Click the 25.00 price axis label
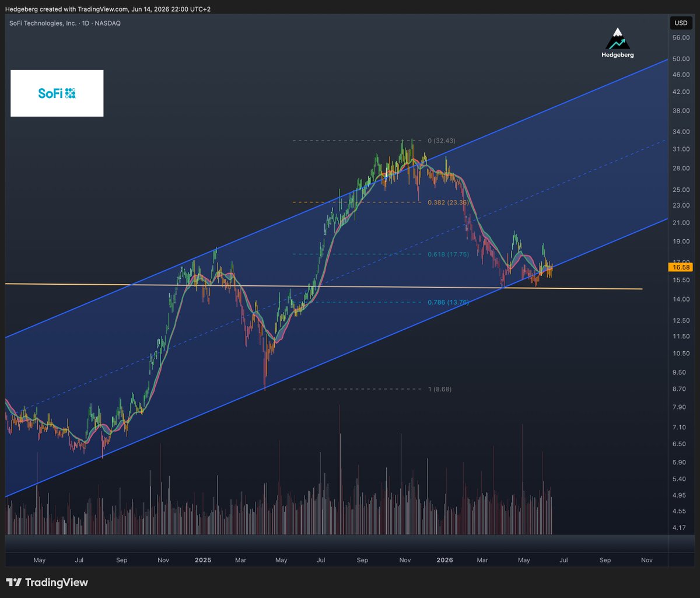The height and width of the screenshot is (598, 700). (x=681, y=190)
